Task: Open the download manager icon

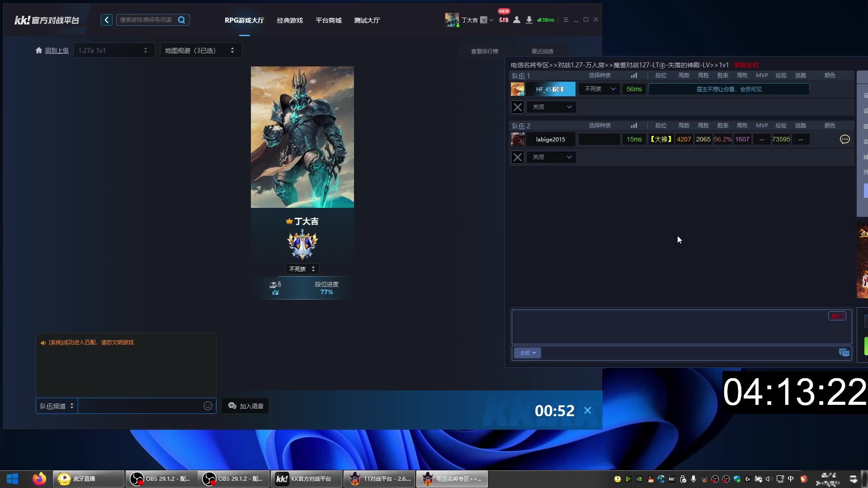Action: coord(529,20)
